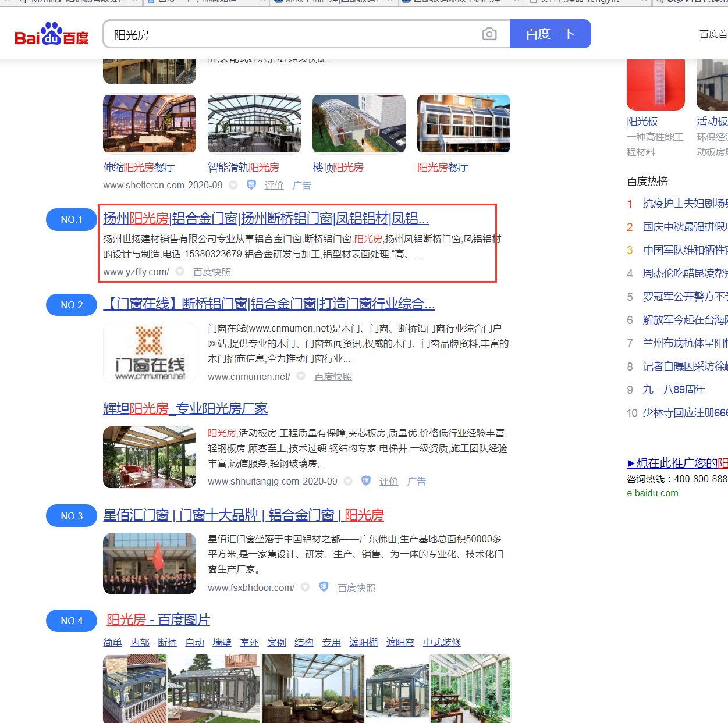
Task: Select the 简单 image tag
Action: point(112,642)
